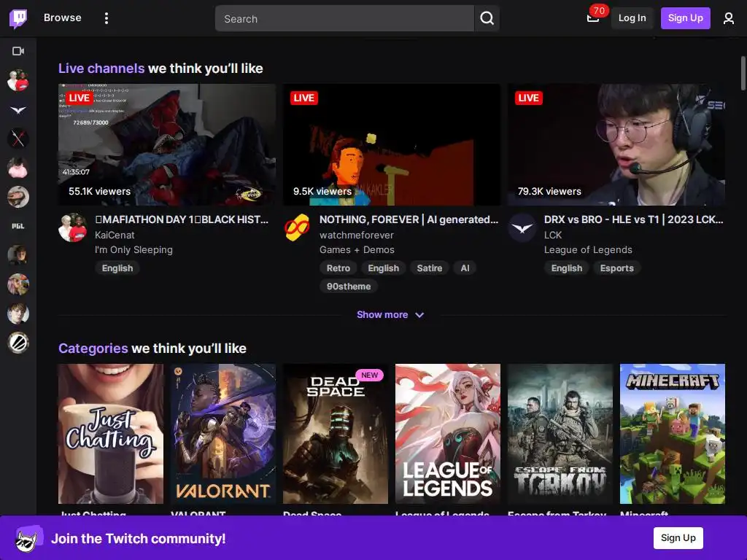Open Live channels heading link
This screenshot has height=560, width=747.
(101, 68)
